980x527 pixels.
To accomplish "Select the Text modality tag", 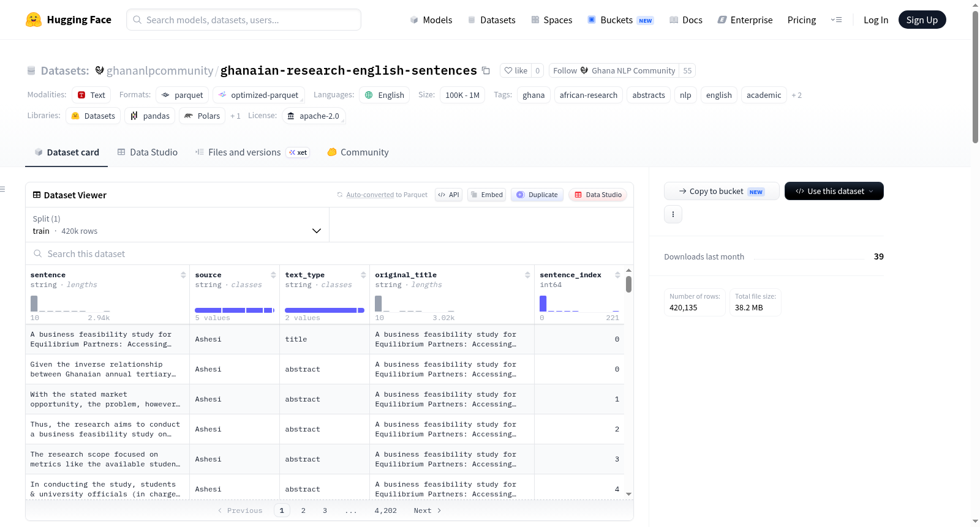I will pyautogui.click(x=91, y=95).
